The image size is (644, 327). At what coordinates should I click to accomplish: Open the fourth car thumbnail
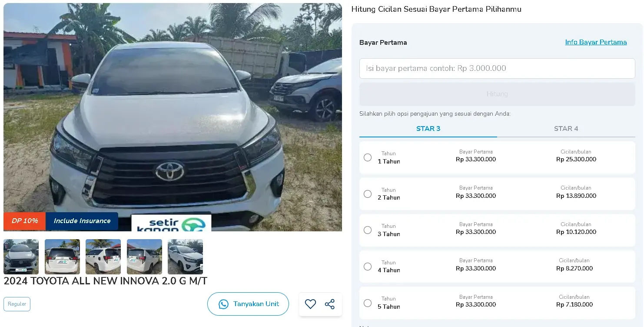tap(144, 257)
